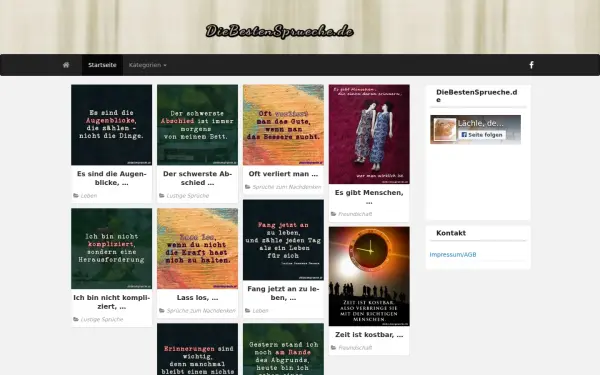
Task: Open the 'Oft verliert man das Gute' image
Action: click(283, 125)
